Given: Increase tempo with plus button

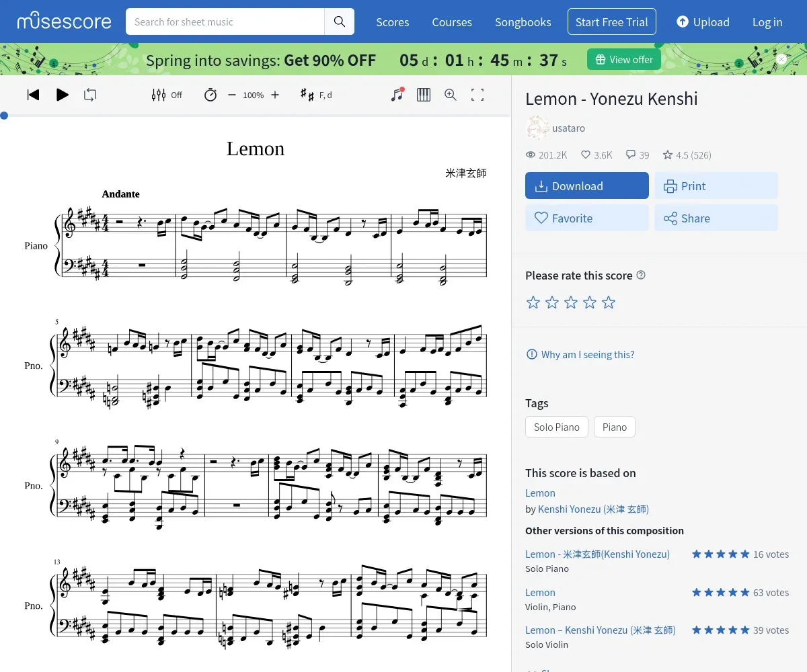Looking at the screenshot, I should point(275,95).
